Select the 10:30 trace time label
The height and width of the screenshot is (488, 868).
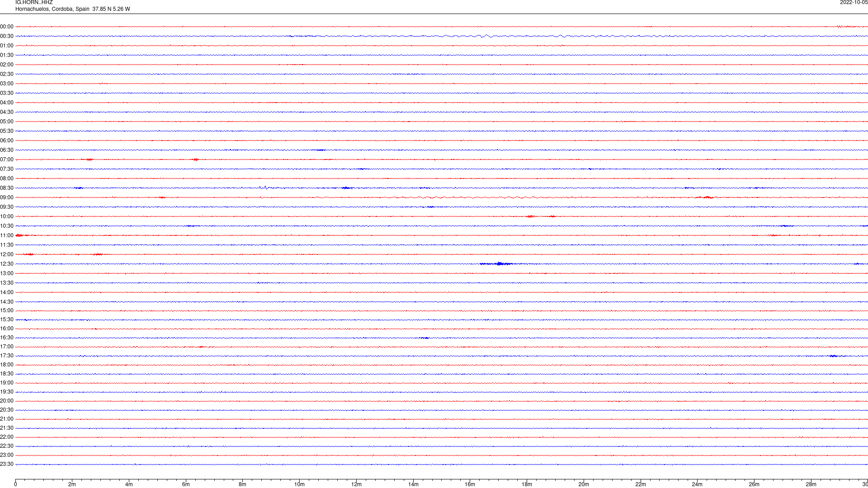[7, 226]
